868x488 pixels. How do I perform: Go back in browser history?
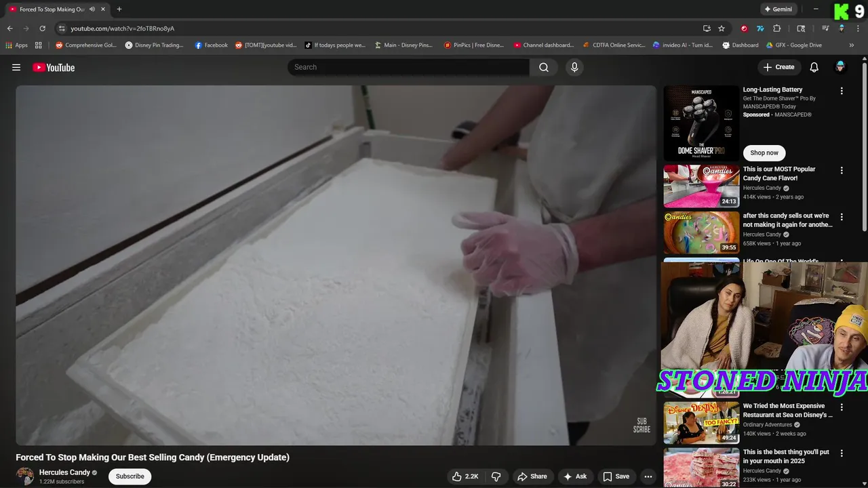(9, 28)
